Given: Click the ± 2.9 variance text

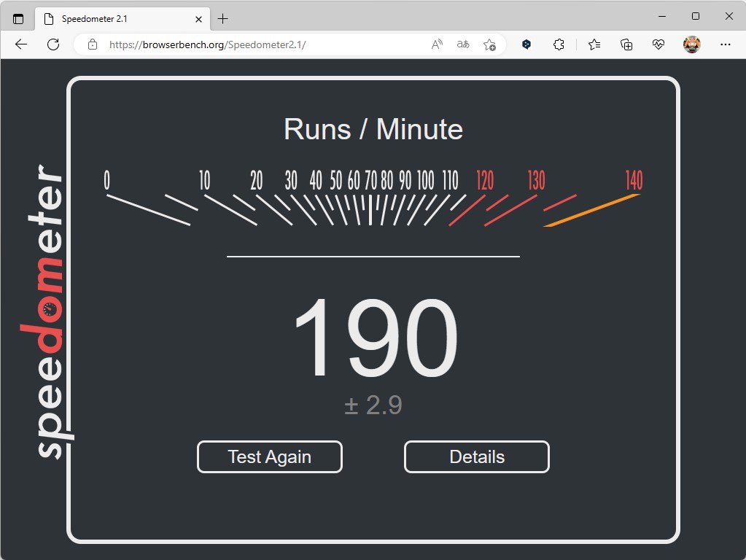Looking at the screenshot, I should tap(373, 405).
